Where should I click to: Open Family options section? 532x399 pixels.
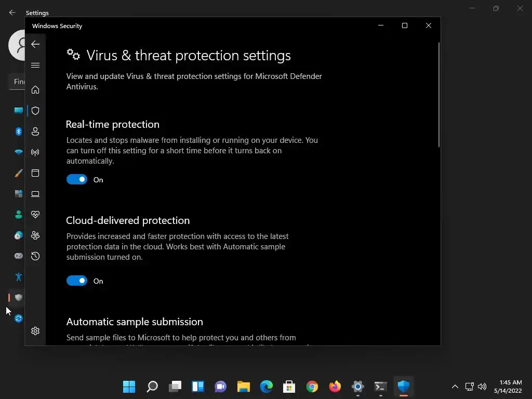pyautogui.click(x=35, y=235)
